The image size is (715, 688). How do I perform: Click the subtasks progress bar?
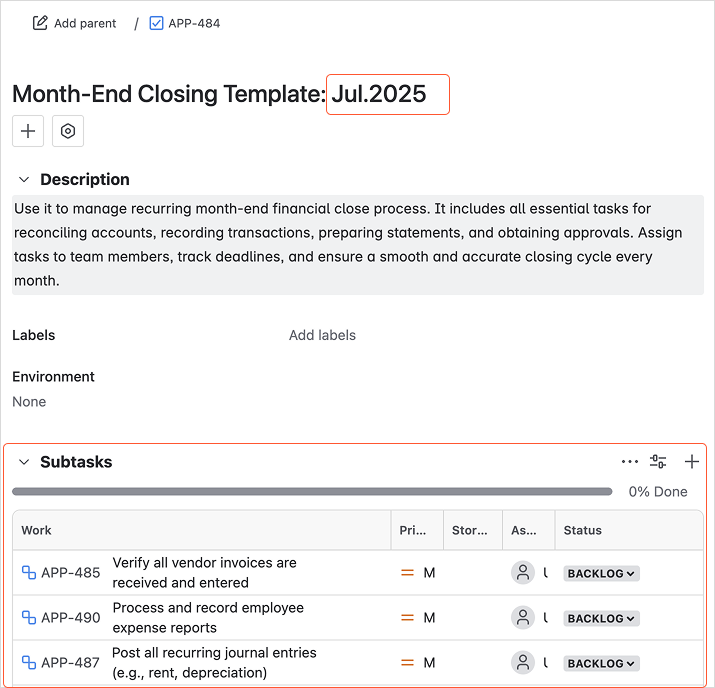(x=312, y=492)
